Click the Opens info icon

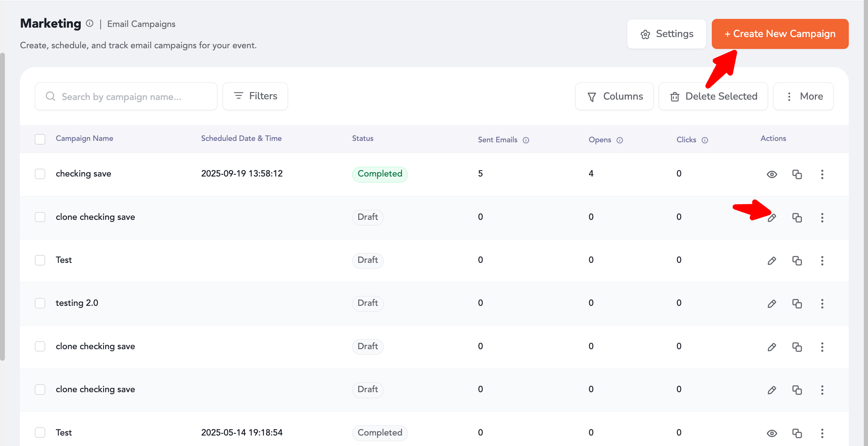(x=620, y=140)
